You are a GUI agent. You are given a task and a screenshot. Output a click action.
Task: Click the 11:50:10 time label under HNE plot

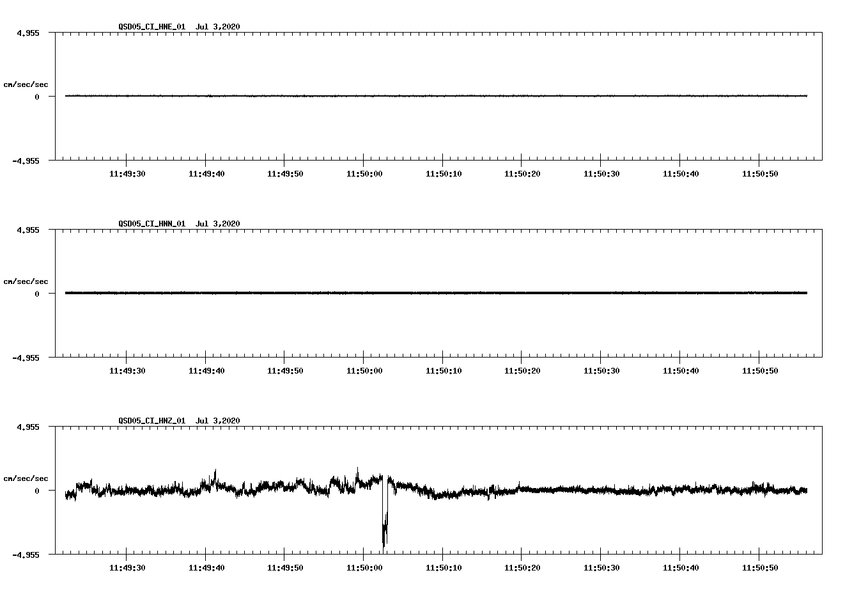coord(443,174)
